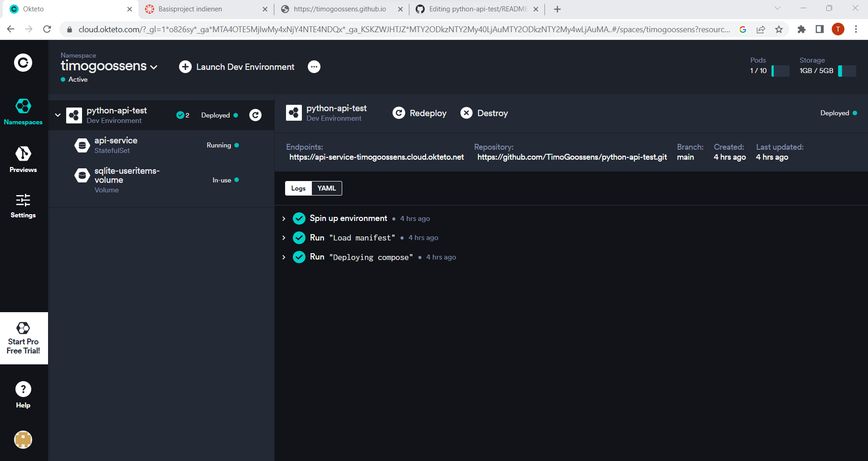This screenshot has width=868, height=461.
Task: Click the main branch value
Action: [685, 157]
